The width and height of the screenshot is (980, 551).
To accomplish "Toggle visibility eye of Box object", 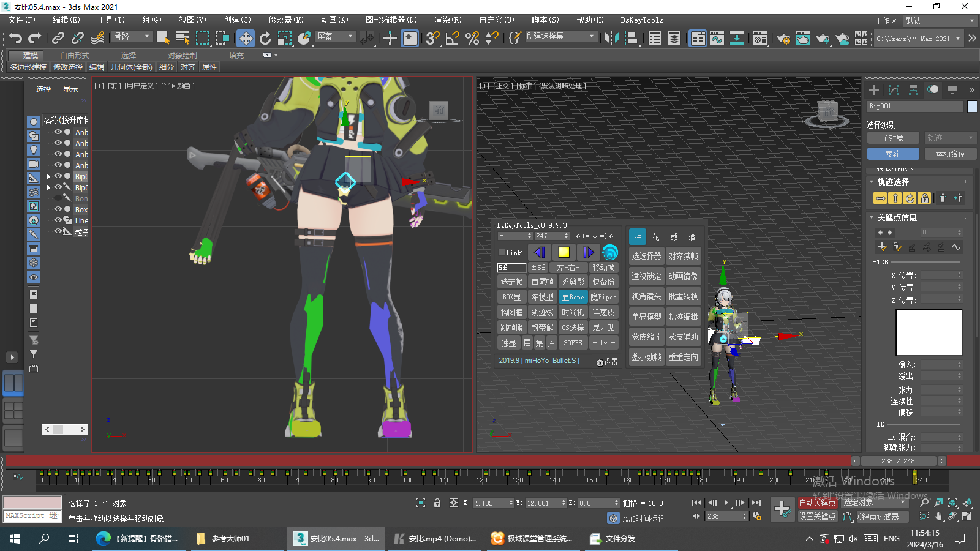I will click(x=58, y=209).
